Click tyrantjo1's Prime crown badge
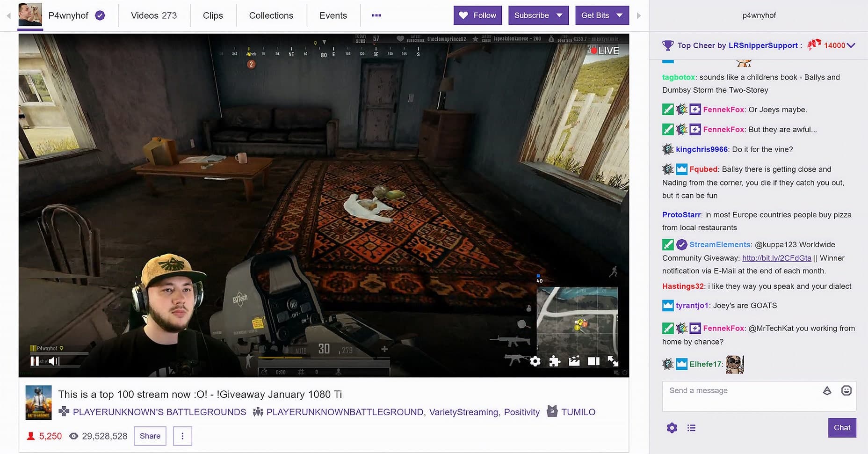 pyautogui.click(x=668, y=306)
